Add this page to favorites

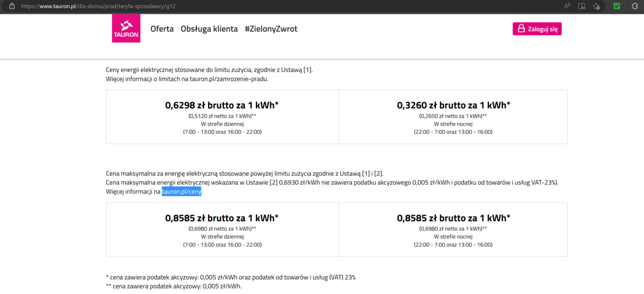(x=596, y=6)
